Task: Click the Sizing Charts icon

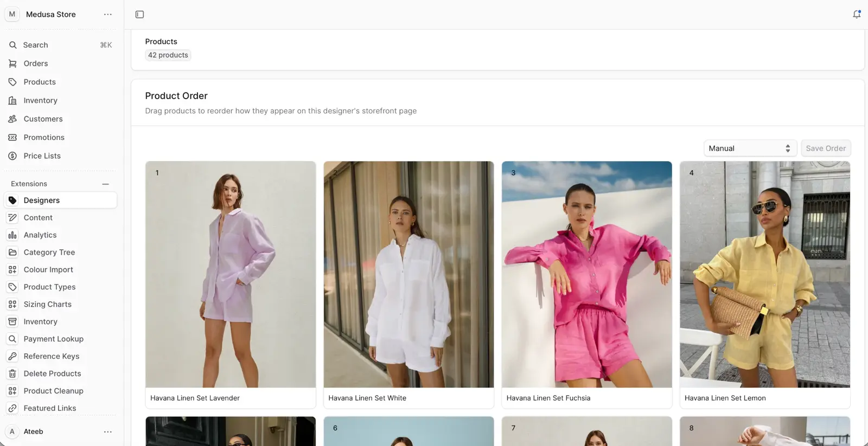Action: point(12,304)
